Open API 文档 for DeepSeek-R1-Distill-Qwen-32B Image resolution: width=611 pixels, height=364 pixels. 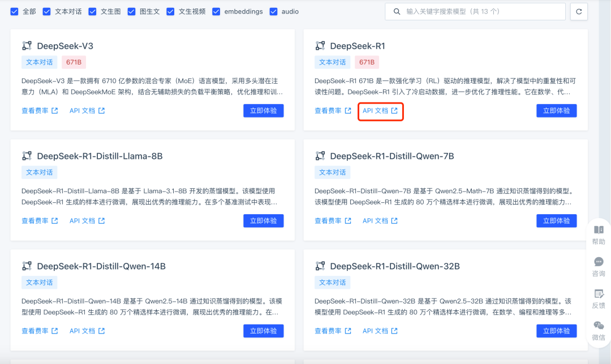(380, 331)
